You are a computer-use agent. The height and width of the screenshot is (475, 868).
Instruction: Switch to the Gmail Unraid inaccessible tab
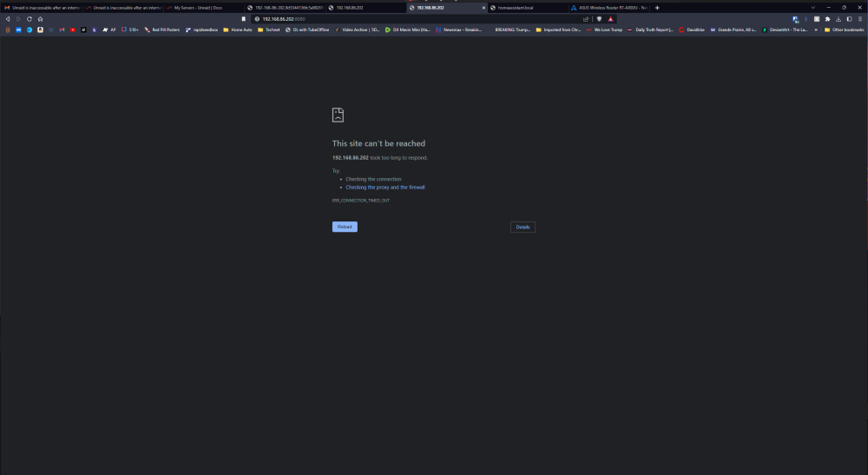pyautogui.click(x=42, y=8)
